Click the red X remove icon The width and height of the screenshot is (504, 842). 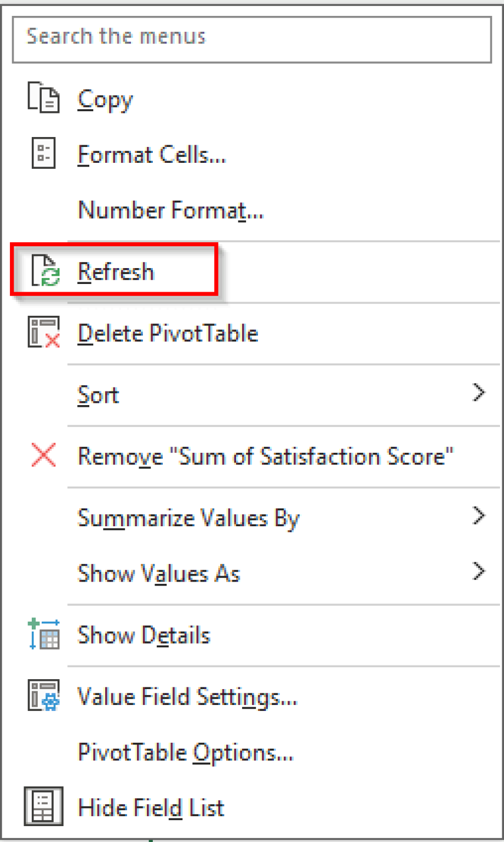coord(43,456)
